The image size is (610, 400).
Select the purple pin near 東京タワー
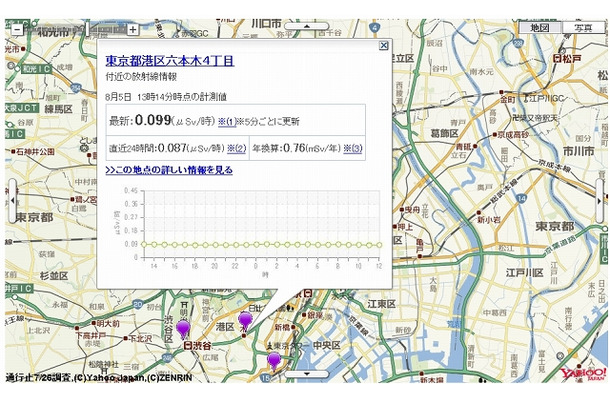274,361
